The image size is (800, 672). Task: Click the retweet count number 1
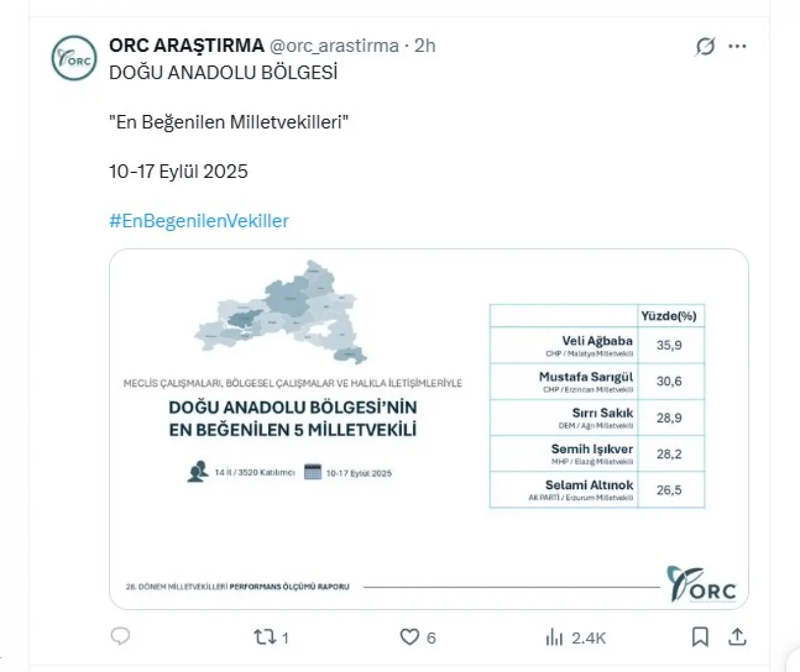[285, 638]
